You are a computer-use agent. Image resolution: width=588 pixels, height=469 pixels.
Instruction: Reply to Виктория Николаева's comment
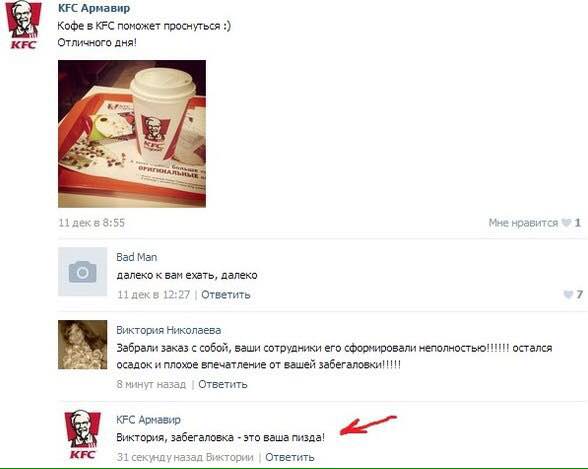[x=223, y=384]
